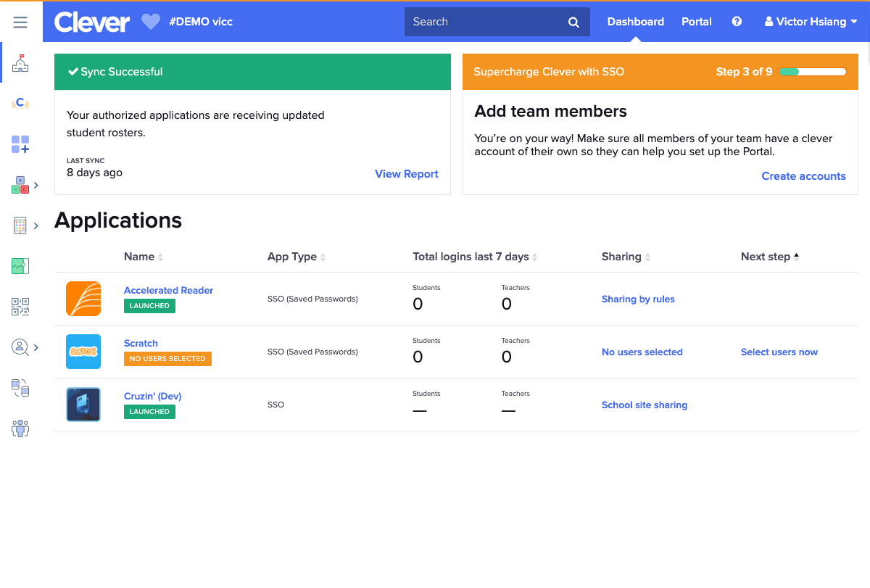This screenshot has height=588, width=870.
Task: Click the View Report link
Action: 406,174
